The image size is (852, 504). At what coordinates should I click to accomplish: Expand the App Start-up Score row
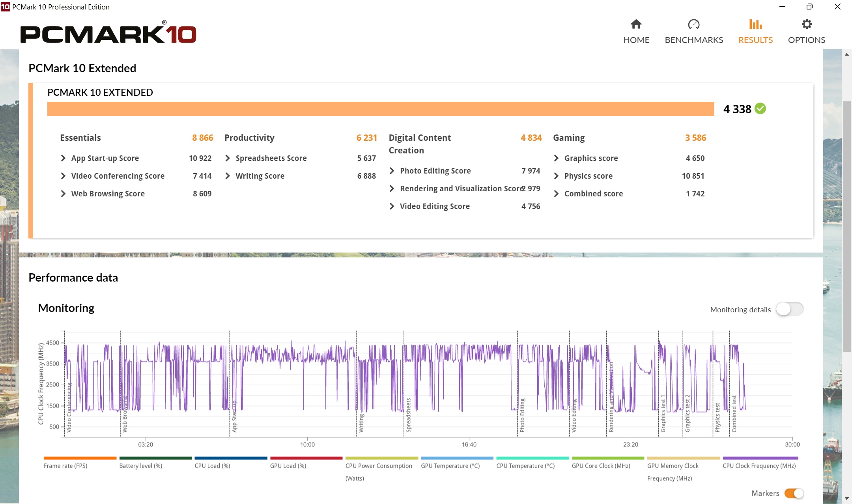click(64, 158)
